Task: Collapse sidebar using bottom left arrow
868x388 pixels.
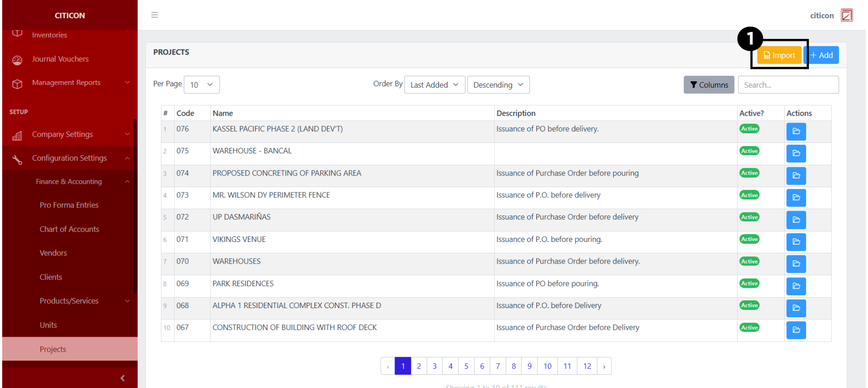Action: tap(122, 378)
